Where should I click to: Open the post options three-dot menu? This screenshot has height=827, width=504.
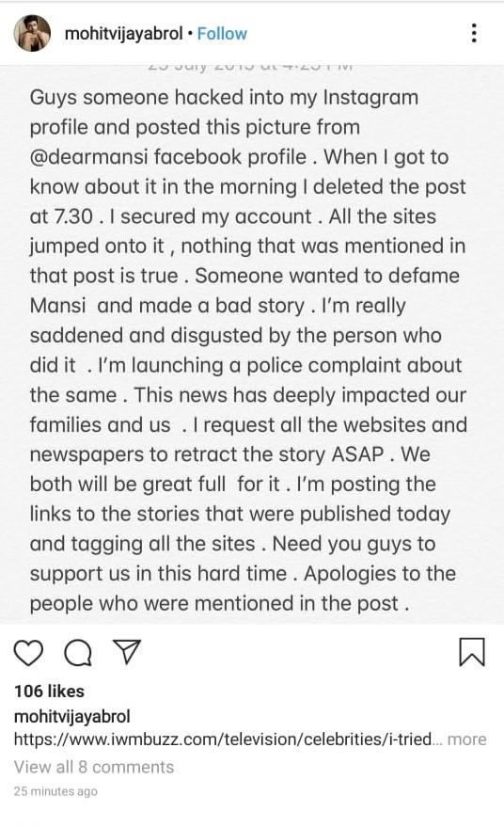click(475, 33)
